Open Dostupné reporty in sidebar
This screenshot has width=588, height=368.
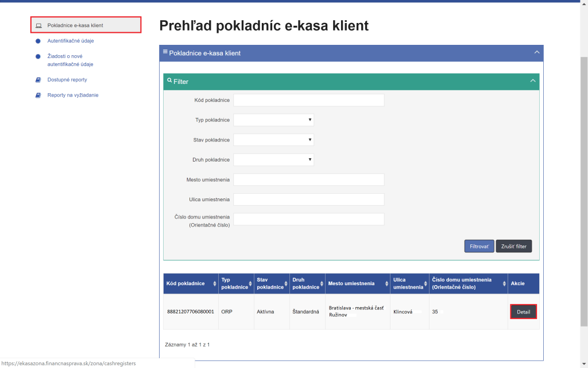67,79
